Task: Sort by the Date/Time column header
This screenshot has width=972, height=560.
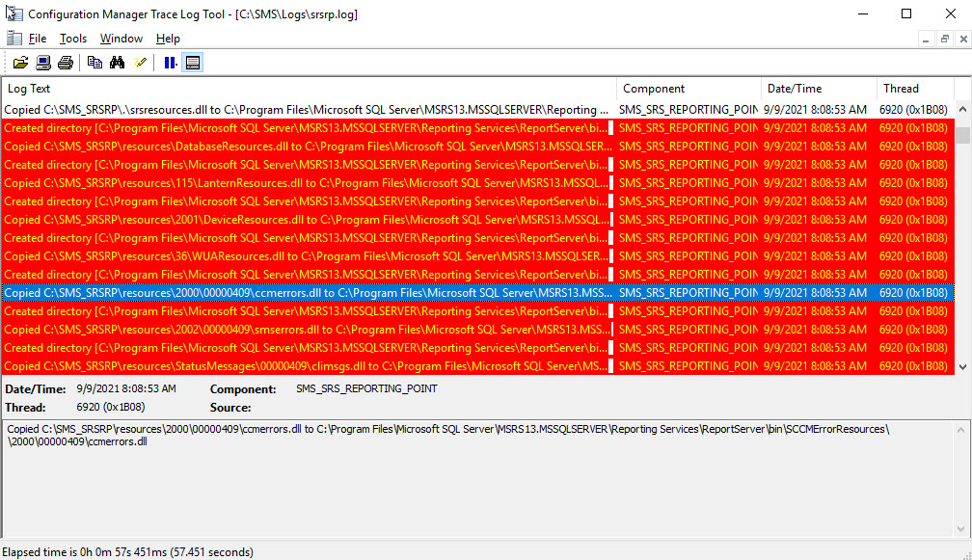Action: 818,89
